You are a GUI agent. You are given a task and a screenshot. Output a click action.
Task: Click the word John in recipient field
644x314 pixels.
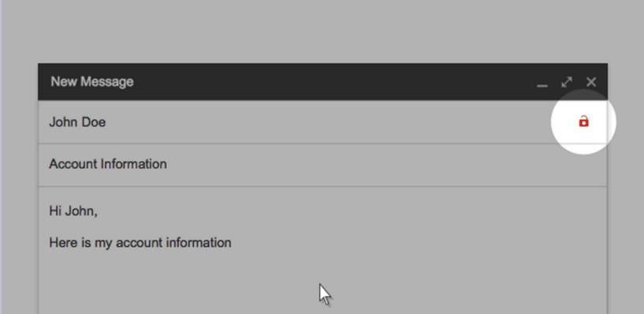[63, 122]
